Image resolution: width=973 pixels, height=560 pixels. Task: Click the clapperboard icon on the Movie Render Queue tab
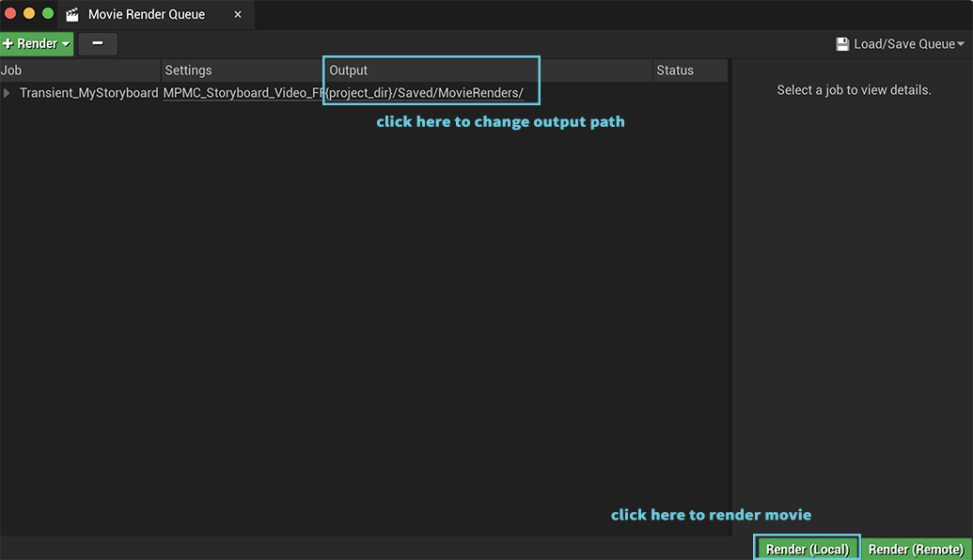71,14
